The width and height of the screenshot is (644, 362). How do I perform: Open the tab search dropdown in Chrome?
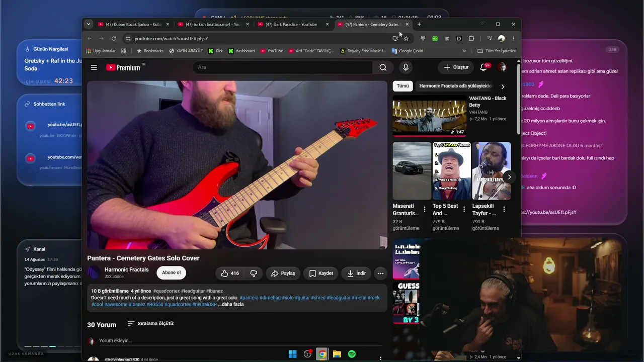point(89,24)
